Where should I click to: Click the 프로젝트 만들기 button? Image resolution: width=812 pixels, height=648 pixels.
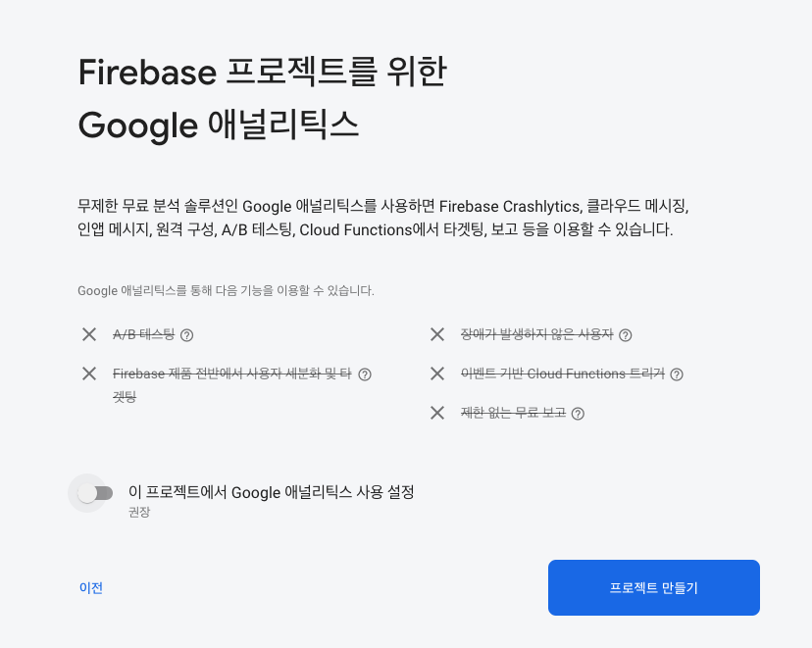[654, 588]
